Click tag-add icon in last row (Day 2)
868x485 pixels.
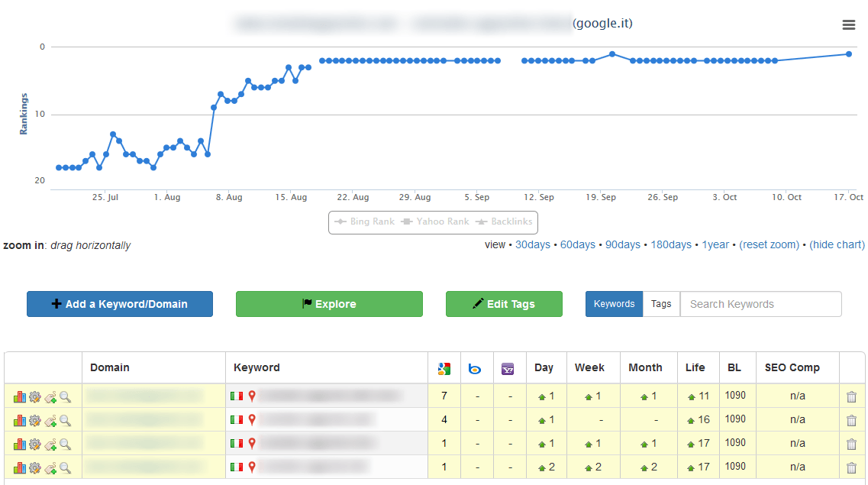click(x=50, y=468)
